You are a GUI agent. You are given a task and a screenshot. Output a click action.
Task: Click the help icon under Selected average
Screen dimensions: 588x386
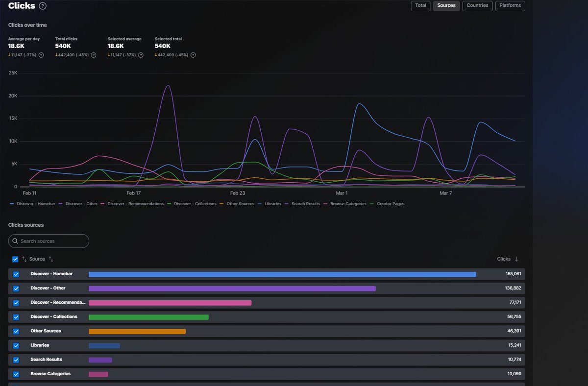pos(141,55)
